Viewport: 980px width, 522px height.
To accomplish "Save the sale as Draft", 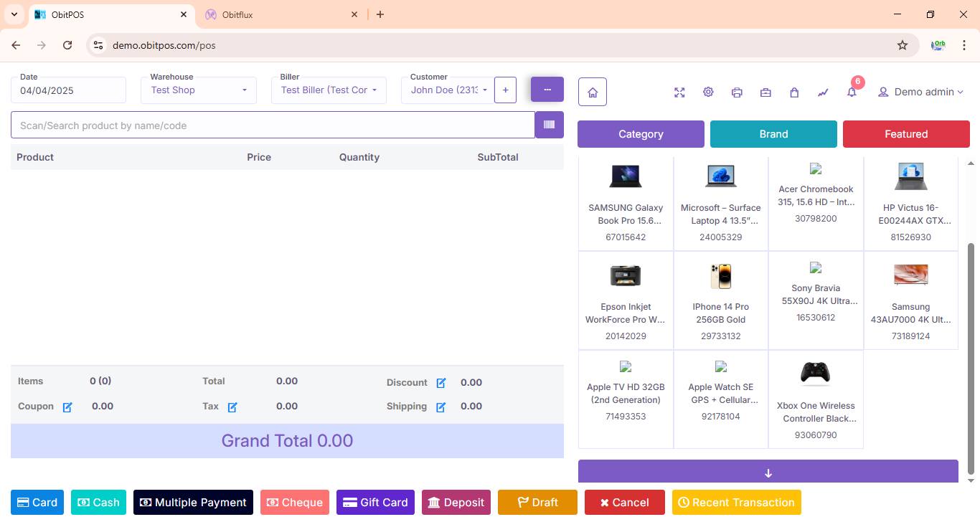I will pos(537,502).
